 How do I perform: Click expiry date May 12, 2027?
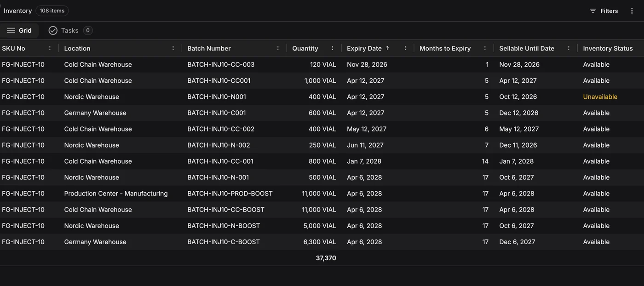point(367,129)
